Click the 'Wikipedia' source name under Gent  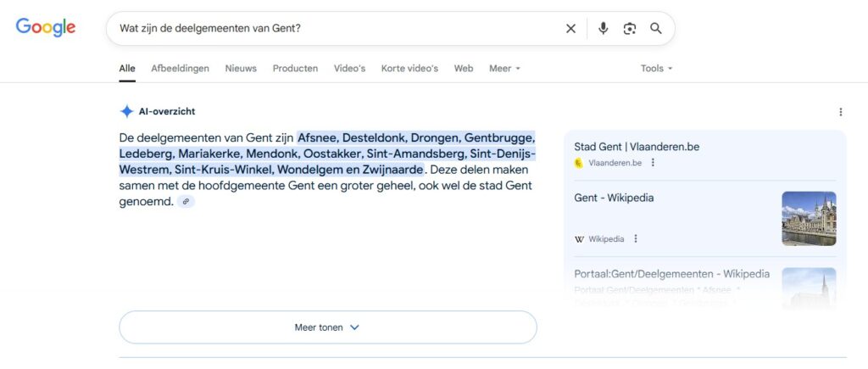[x=606, y=239]
